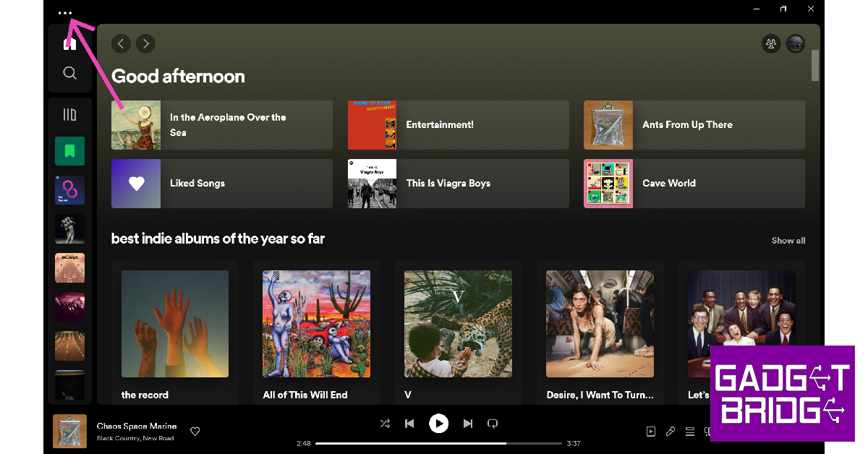Go back to the previous track

tap(409, 424)
